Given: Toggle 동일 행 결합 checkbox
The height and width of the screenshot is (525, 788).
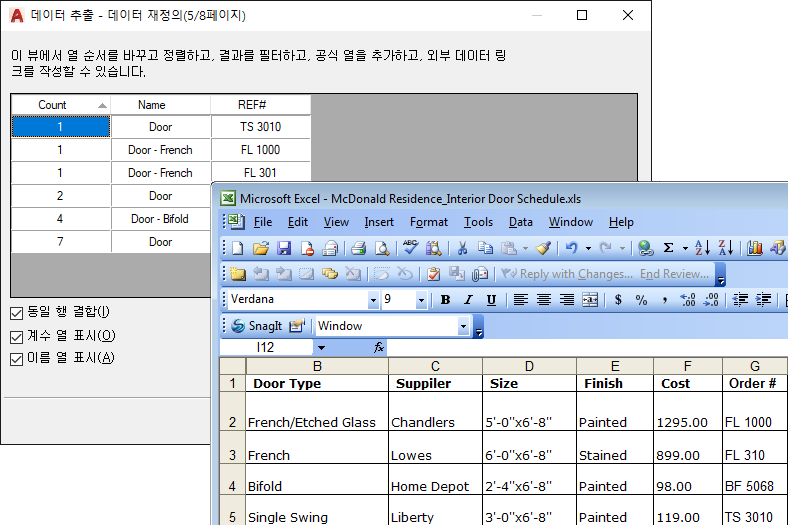Looking at the screenshot, I should [x=17, y=313].
